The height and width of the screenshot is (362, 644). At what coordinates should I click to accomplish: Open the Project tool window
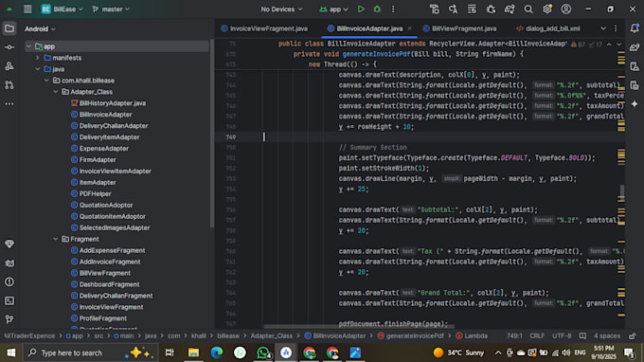(9, 28)
